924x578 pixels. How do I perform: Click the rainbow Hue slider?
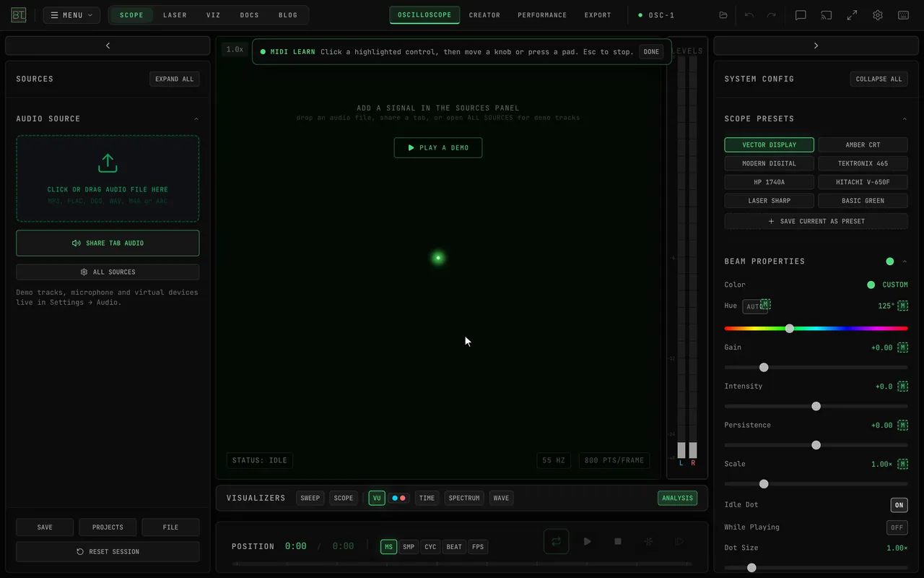pyautogui.click(x=816, y=328)
